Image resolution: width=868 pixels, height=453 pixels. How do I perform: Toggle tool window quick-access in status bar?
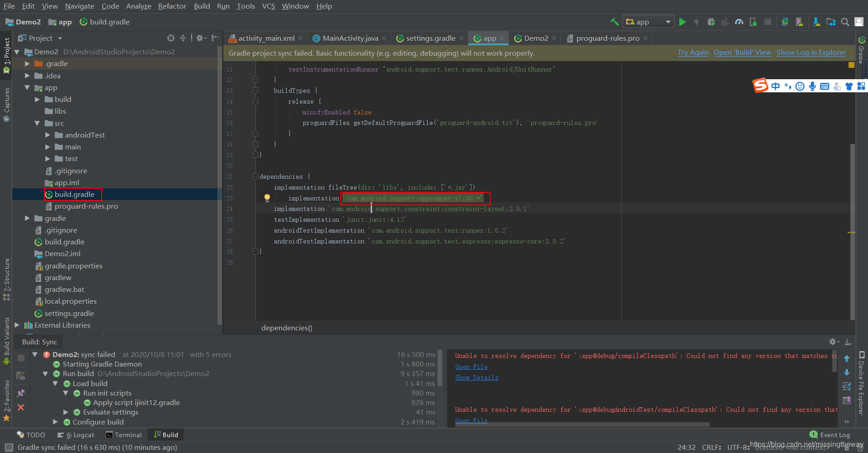click(9, 447)
